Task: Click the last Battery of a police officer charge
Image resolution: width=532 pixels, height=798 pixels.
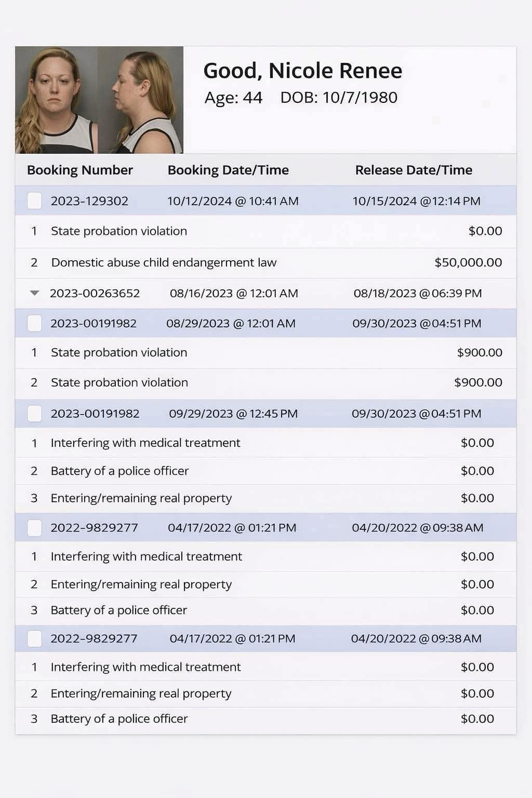Action: click(119, 719)
